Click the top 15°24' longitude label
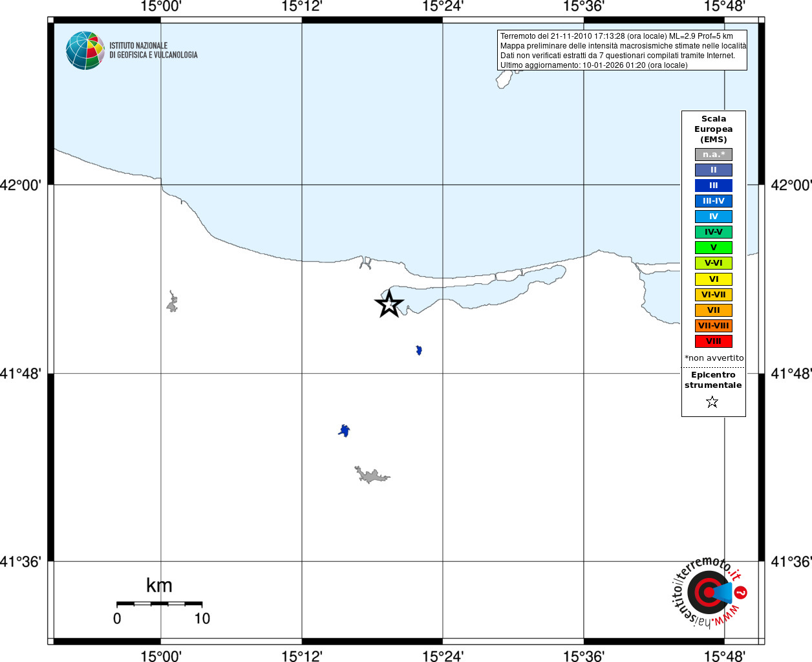The image size is (812, 662). point(443,6)
